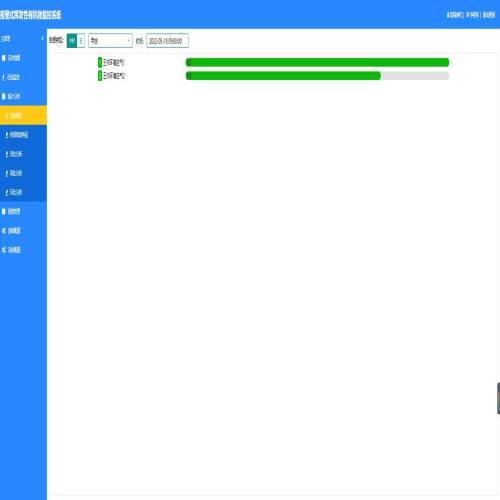The height and width of the screenshot is (500, 500).
Task: Click the date and time input field
Action: [167, 41]
